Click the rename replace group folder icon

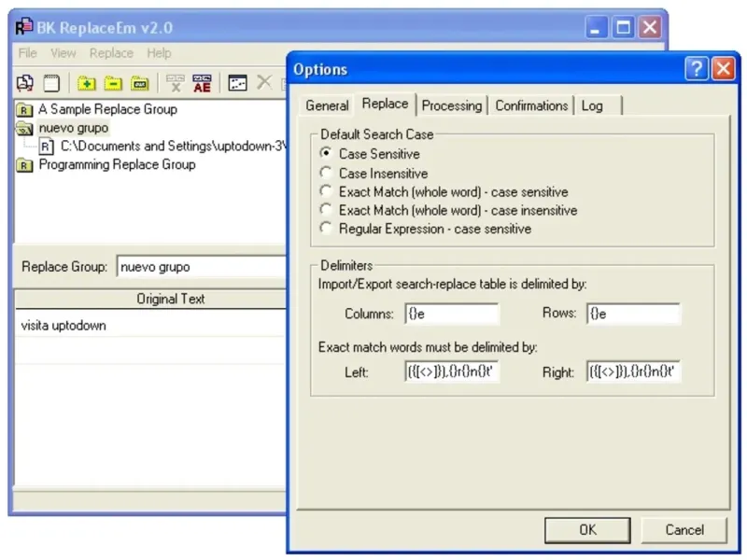[139, 83]
